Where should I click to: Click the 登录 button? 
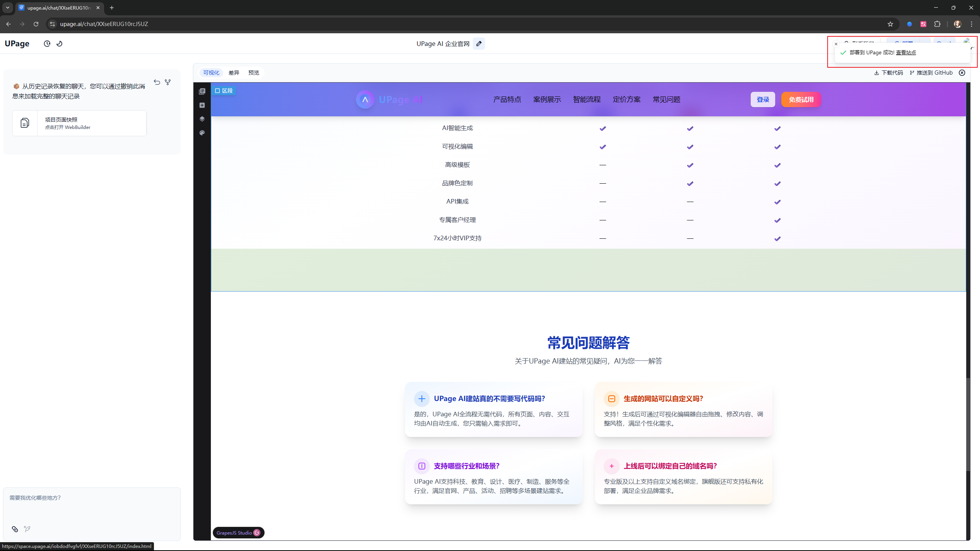[763, 99]
